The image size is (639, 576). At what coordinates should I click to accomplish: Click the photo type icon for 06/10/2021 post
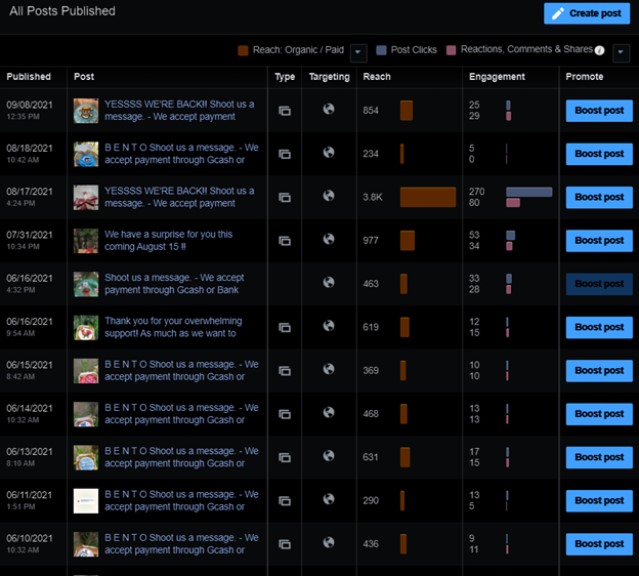(284, 544)
